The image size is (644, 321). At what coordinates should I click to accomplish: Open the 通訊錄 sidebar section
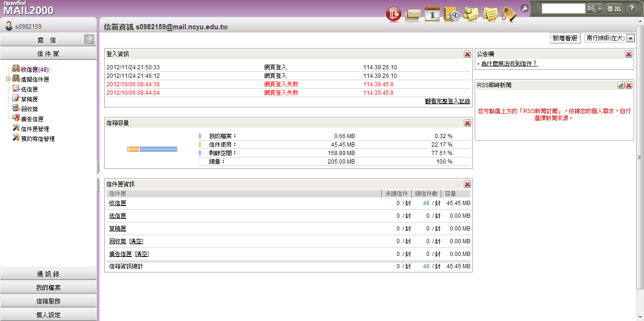(x=48, y=274)
